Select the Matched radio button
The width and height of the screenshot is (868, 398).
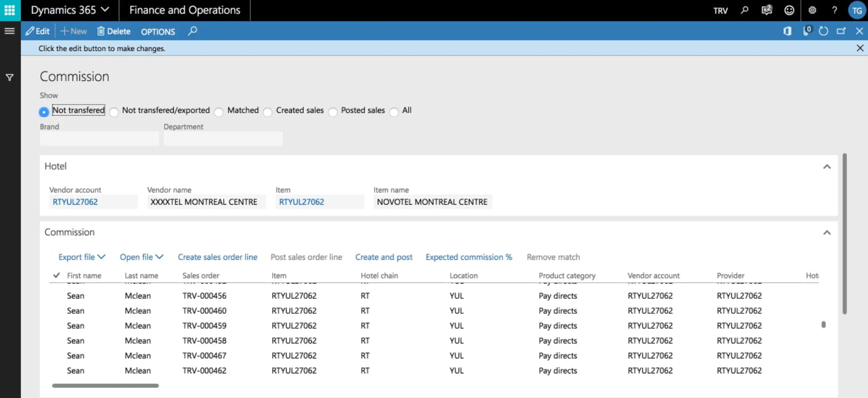click(219, 112)
